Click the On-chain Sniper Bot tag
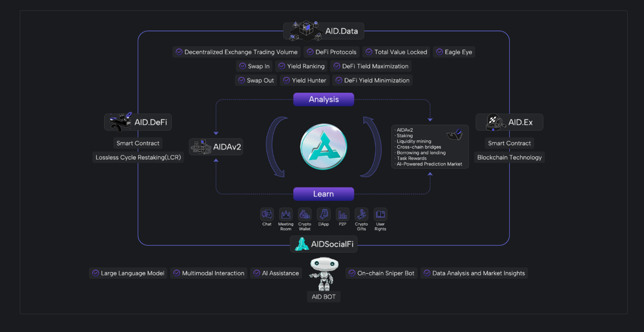 (381, 273)
